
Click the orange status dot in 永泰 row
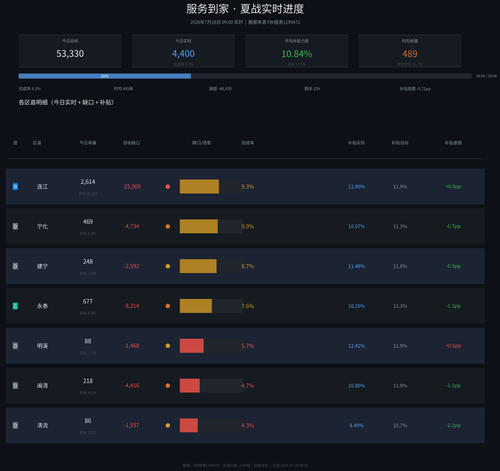pyautogui.click(x=168, y=306)
